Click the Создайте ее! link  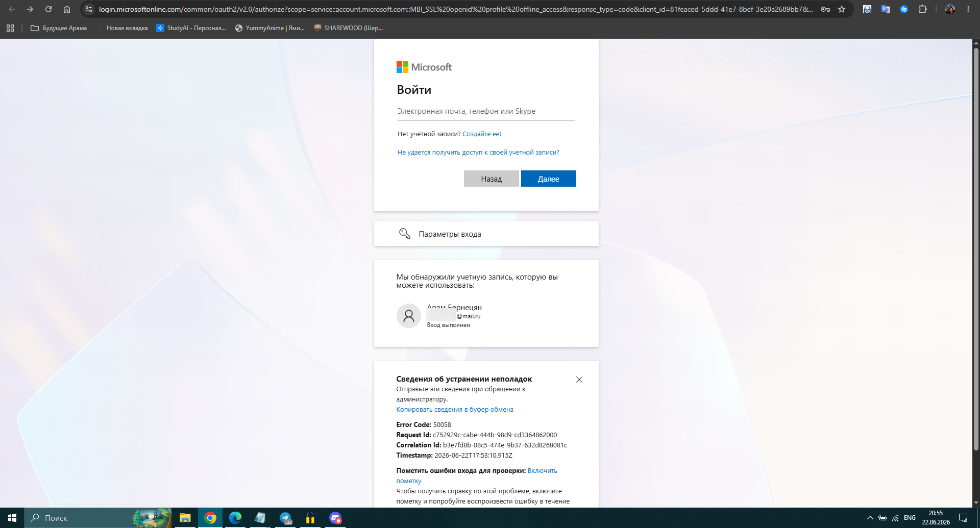click(482, 134)
